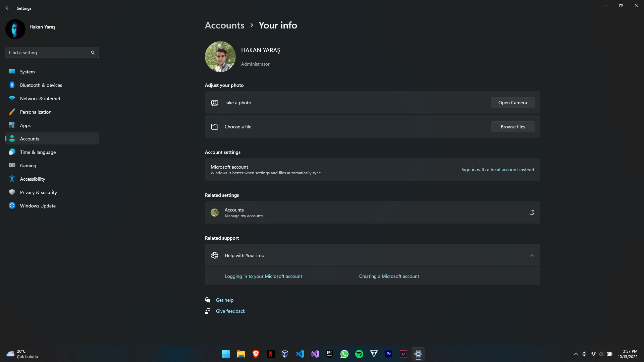Click the Open Camera button

pyautogui.click(x=512, y=103)
